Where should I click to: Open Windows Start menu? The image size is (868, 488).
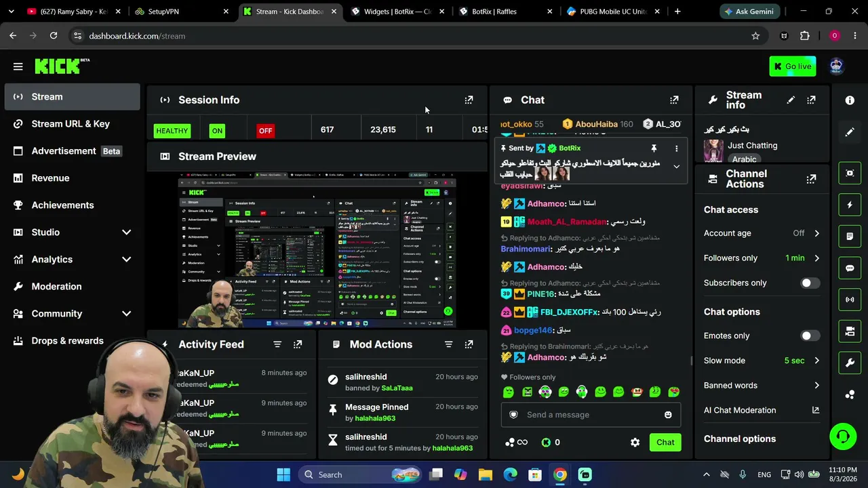coord(283,475)
